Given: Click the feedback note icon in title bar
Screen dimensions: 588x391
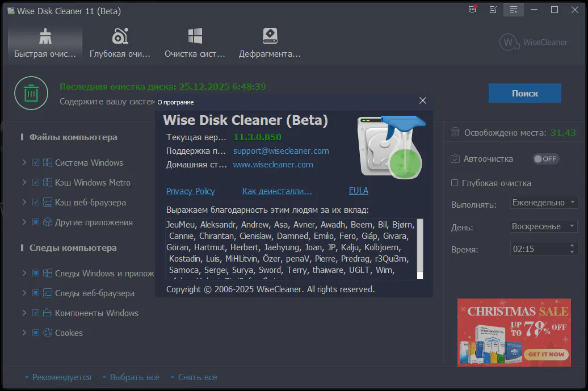Looking at the screenshot, I should (493, 10).
